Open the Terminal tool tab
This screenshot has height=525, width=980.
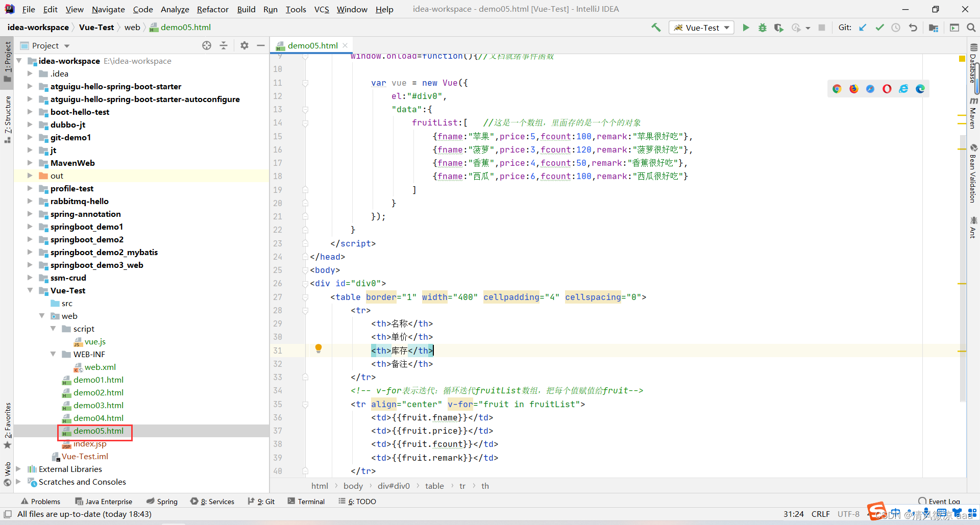point(306,502)
